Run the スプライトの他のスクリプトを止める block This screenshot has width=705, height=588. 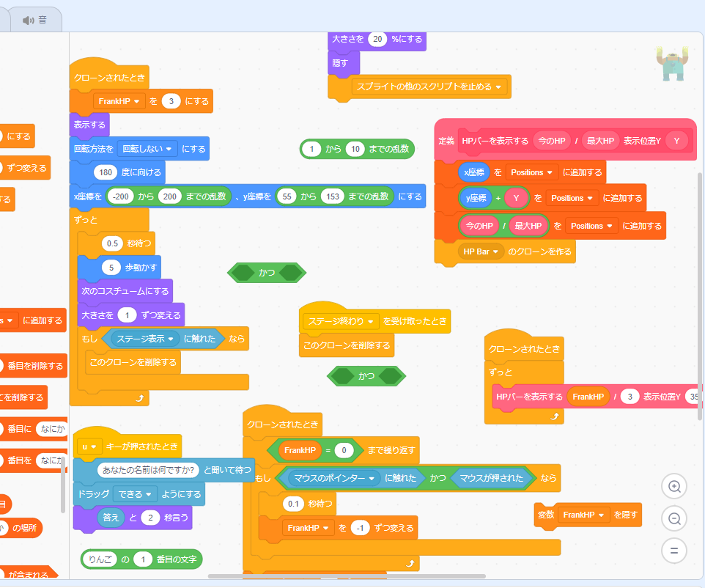(x=425, y=86)
